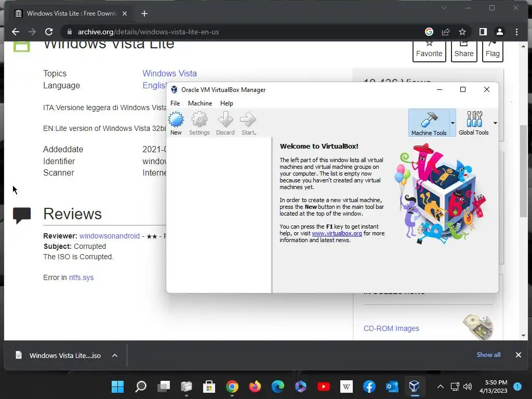This screenshot has height=399, width=532.
Task: Open Outlook from taskbar
Action: [392, 387]
